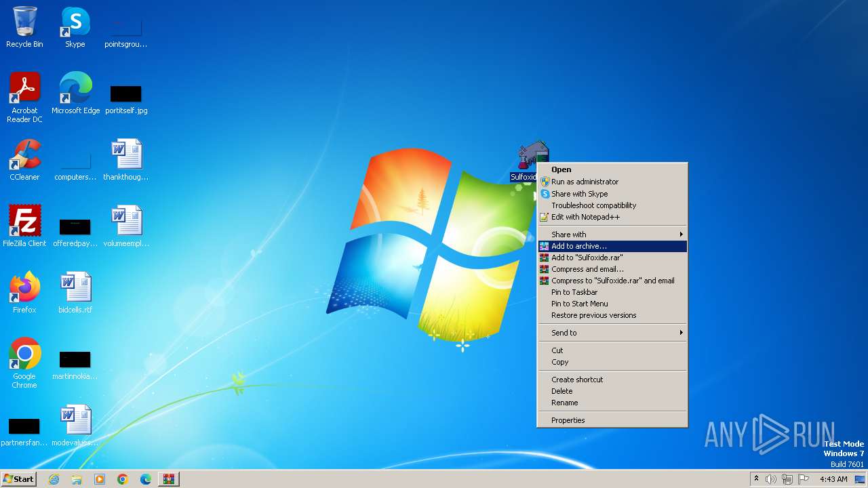Click the Show desktop tray button

click(860, 479)
